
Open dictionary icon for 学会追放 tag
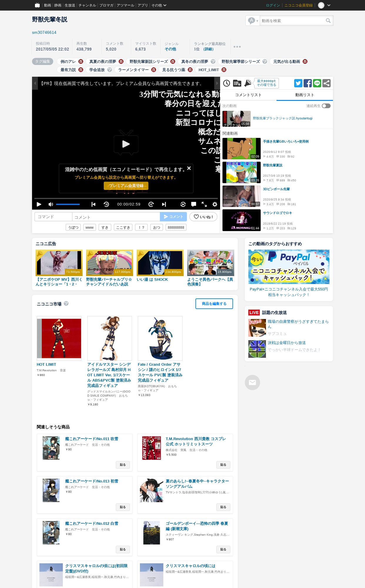[x=110, y=70]
